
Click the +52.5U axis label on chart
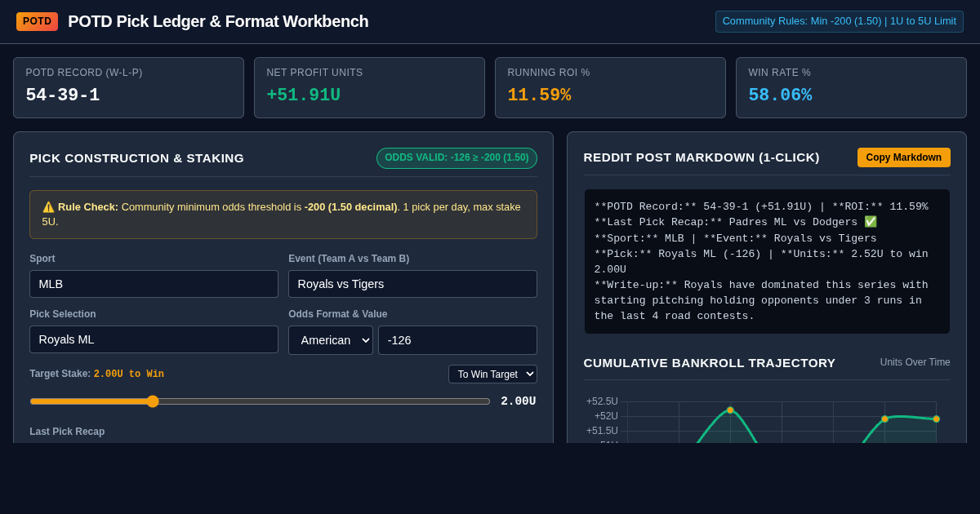[x=602, y=401]
